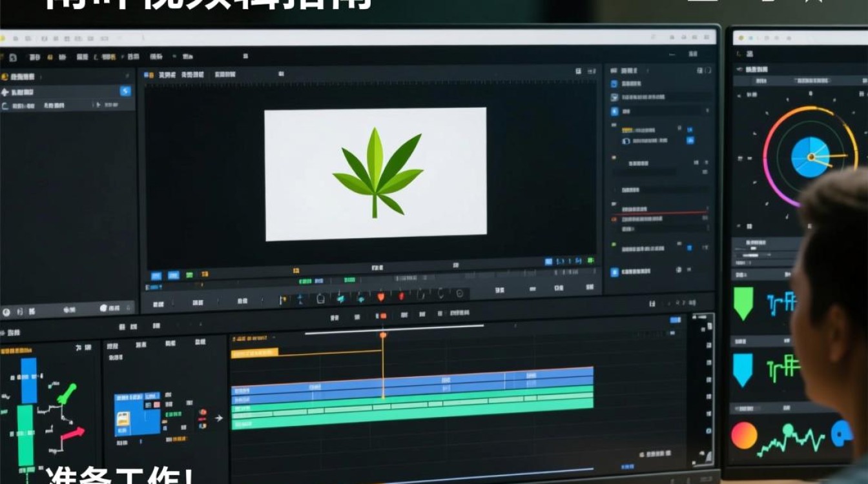
Task: Click the green button at the preview's lower right
Action: [589, 261]
